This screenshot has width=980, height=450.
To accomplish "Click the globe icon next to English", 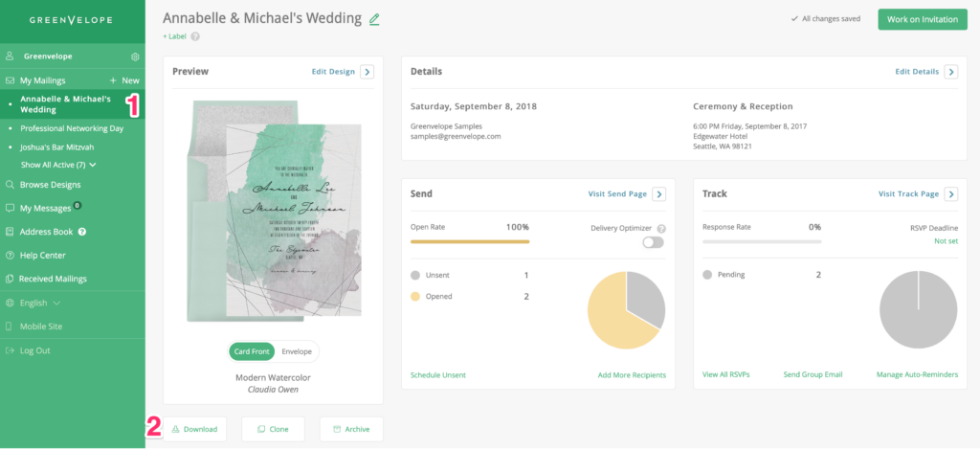I will point(10,304).
